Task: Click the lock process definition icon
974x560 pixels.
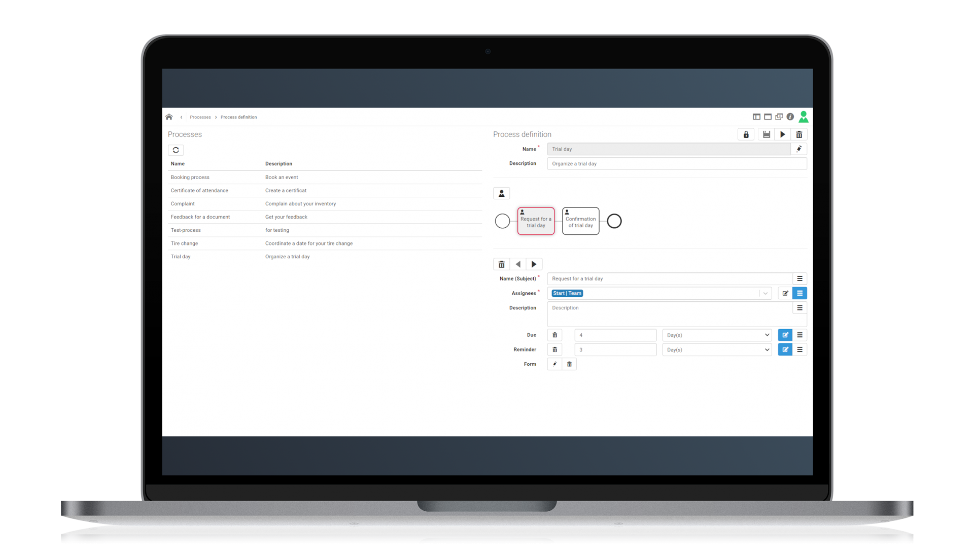Action: coord(746,135)
